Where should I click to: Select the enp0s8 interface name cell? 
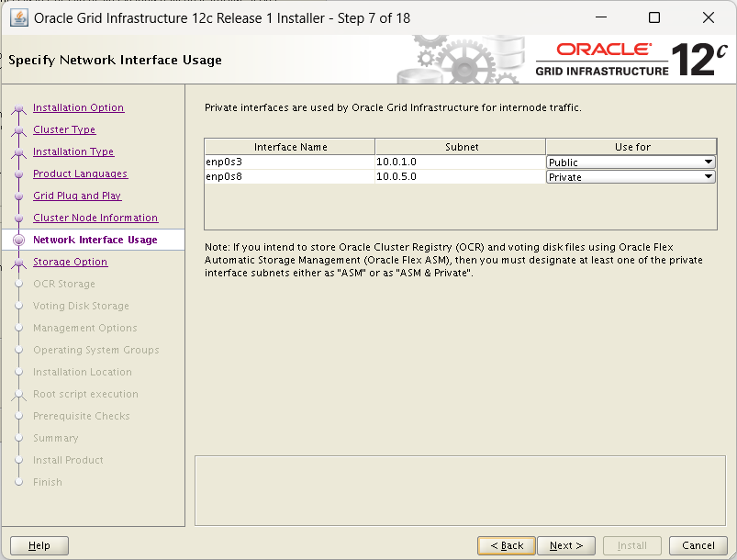pos(289,177)
